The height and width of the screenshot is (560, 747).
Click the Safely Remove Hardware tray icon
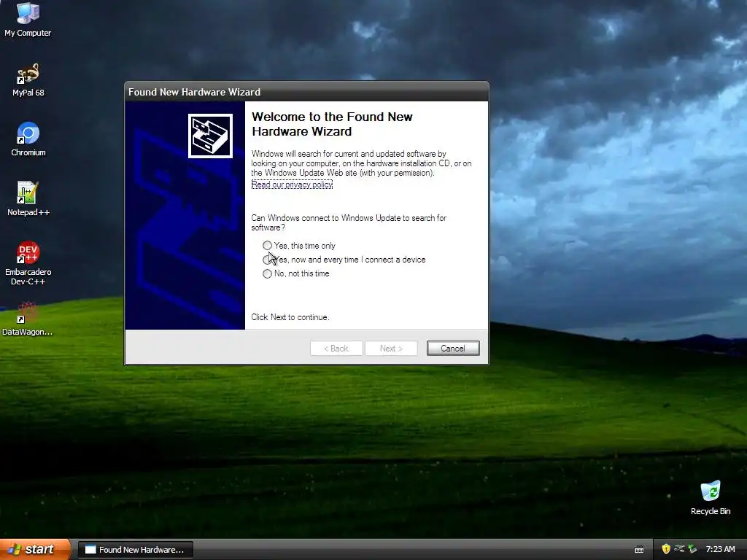(x=692, y=549)
